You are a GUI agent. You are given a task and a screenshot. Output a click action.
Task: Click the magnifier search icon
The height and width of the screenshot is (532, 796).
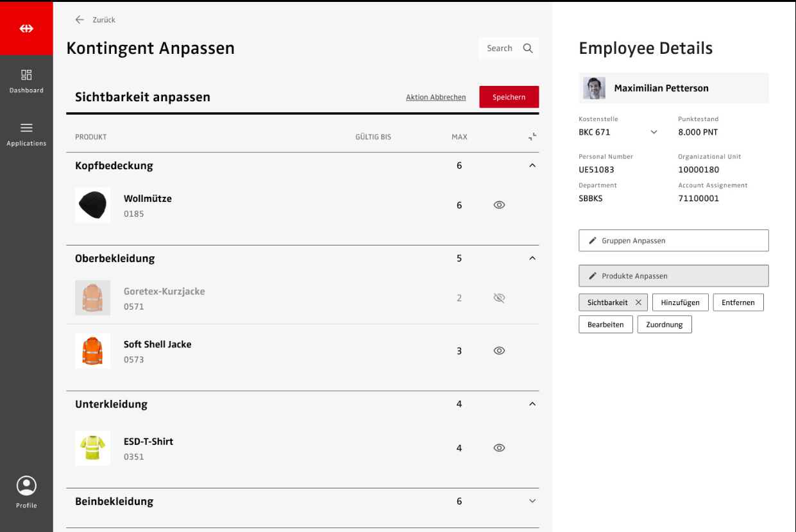tap(528, 48)
